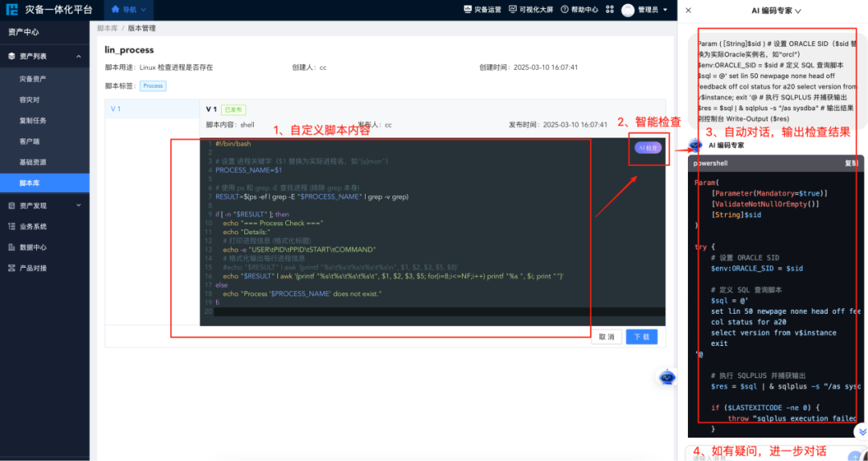
Task: Open the 导航 navigation dropdown
Action: [129, 10]
